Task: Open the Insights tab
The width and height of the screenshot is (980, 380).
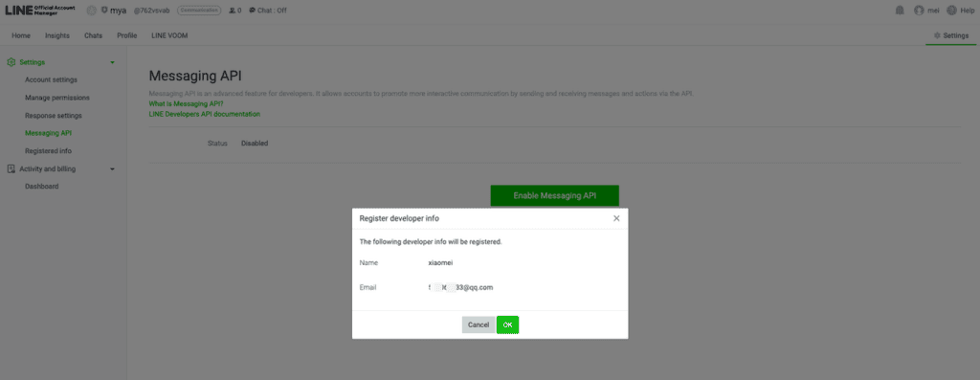Action: click(x=57, y=35)
